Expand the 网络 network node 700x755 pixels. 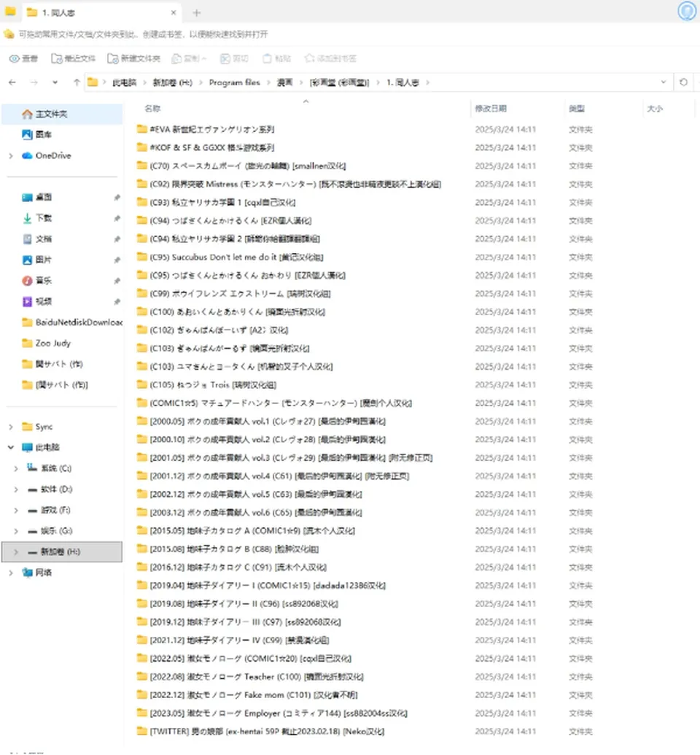coord(11,573)
